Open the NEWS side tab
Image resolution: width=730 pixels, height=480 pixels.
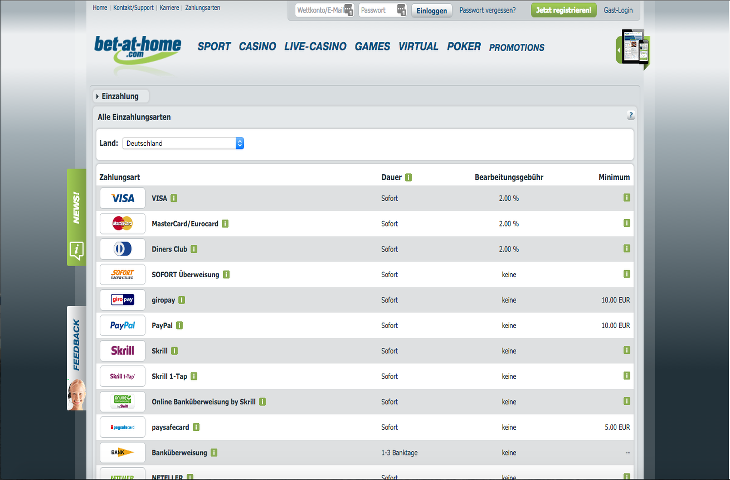tap(76, 217)
